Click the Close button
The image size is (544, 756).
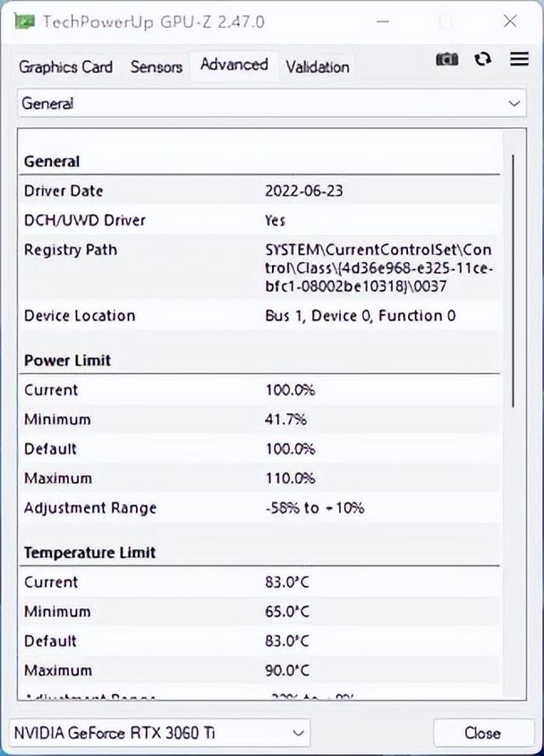[x=483, y=733]
